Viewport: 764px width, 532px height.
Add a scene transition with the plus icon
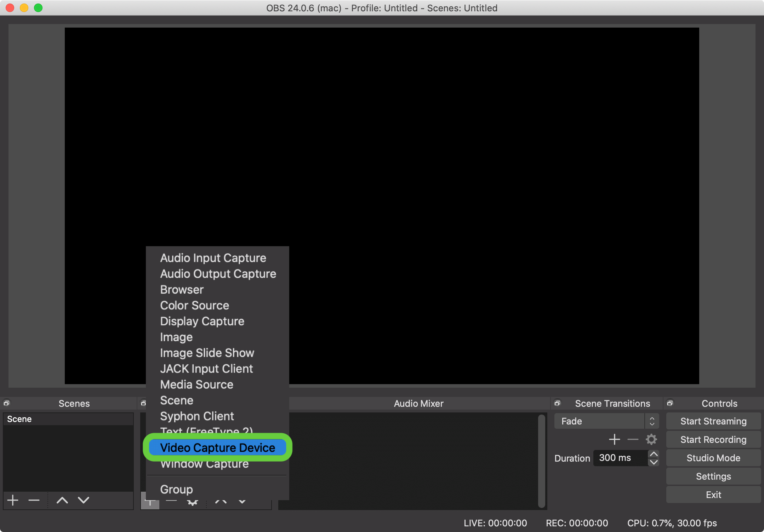coord(614,439)
